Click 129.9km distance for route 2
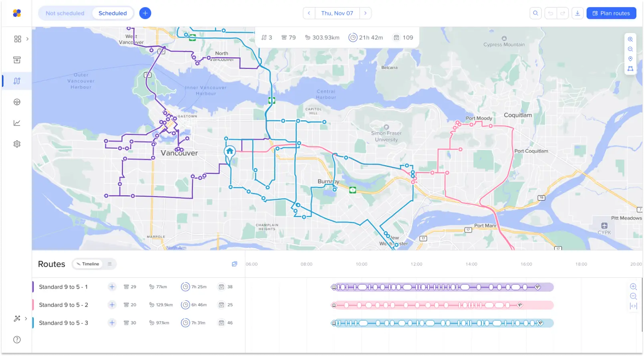644x356 pixels. pos(161,305)
